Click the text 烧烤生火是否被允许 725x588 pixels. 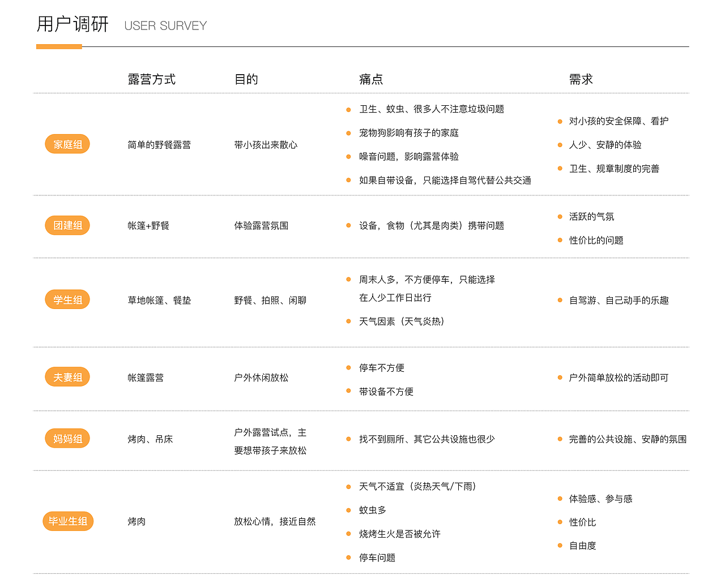point(400,534)
